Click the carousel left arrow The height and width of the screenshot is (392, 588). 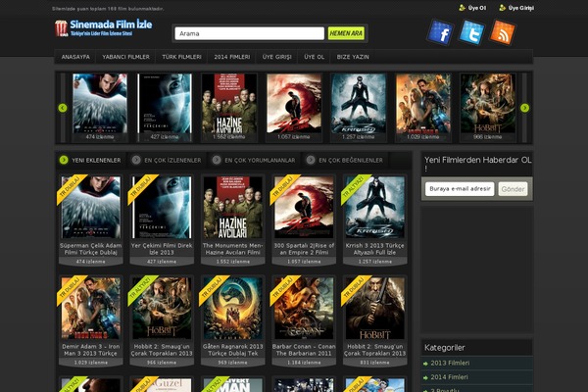[x=63, y=108]
